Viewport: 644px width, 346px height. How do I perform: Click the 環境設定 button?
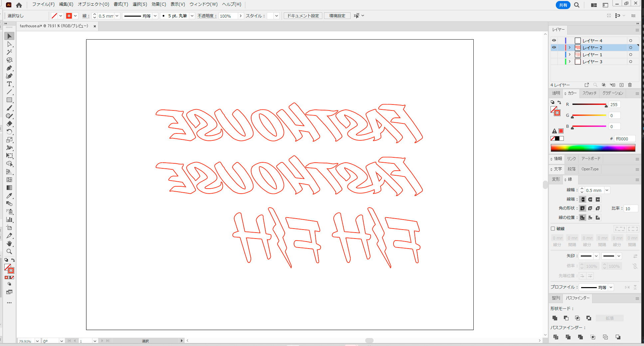[337, 16]
